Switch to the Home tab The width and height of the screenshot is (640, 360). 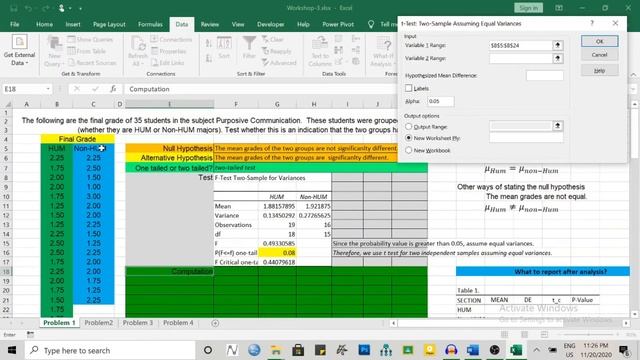tap(44, 24)
